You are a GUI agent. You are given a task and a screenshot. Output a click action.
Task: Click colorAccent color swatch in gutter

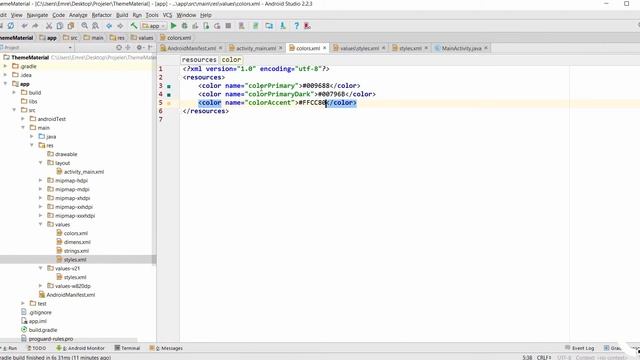(169, 103)
